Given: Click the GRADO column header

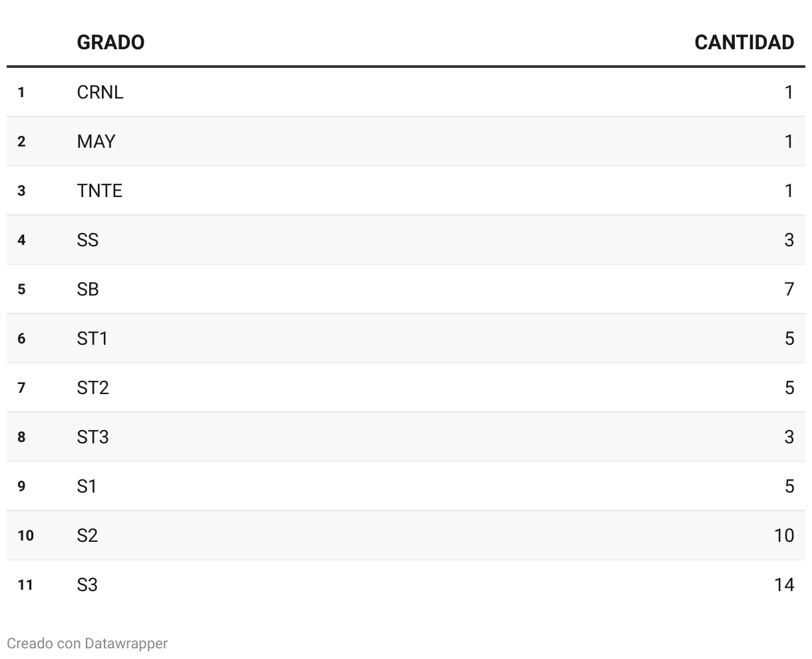Looking at the screenshot, I should pos(110,43).
